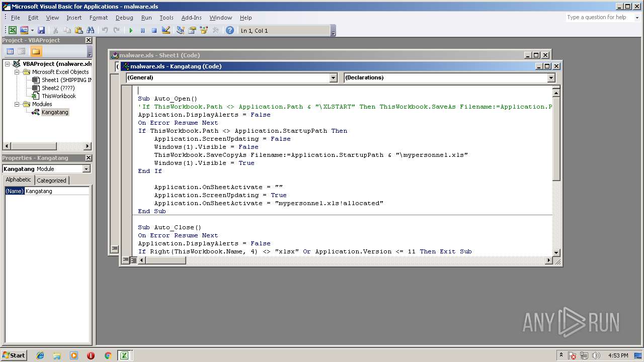Open Chrome from taskbar

(x=107, y=355)
